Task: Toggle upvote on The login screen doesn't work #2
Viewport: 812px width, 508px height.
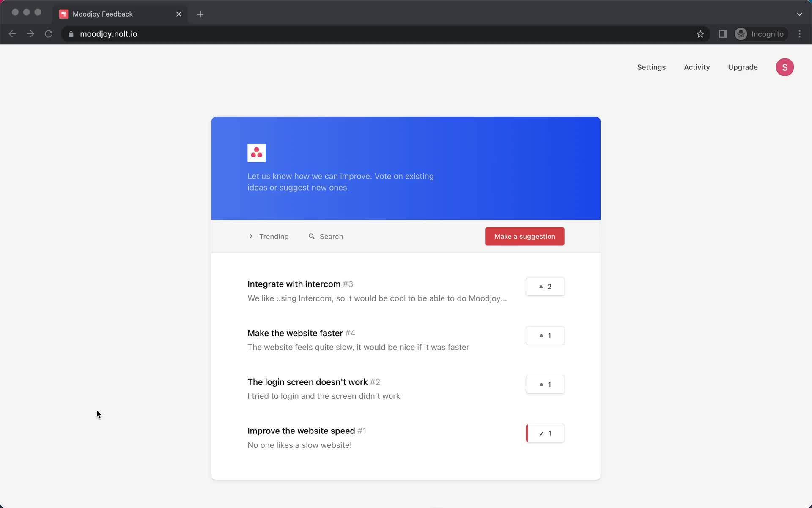Action: click(544, 384)
